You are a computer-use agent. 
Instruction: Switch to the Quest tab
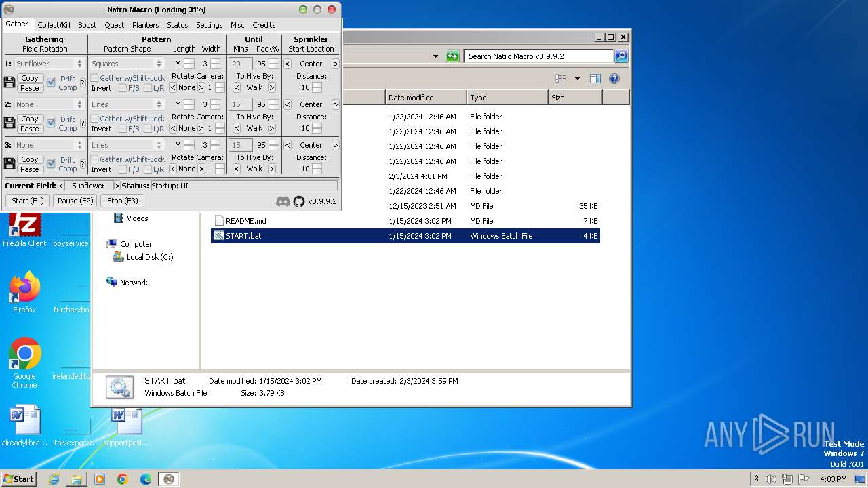(114, 25)
